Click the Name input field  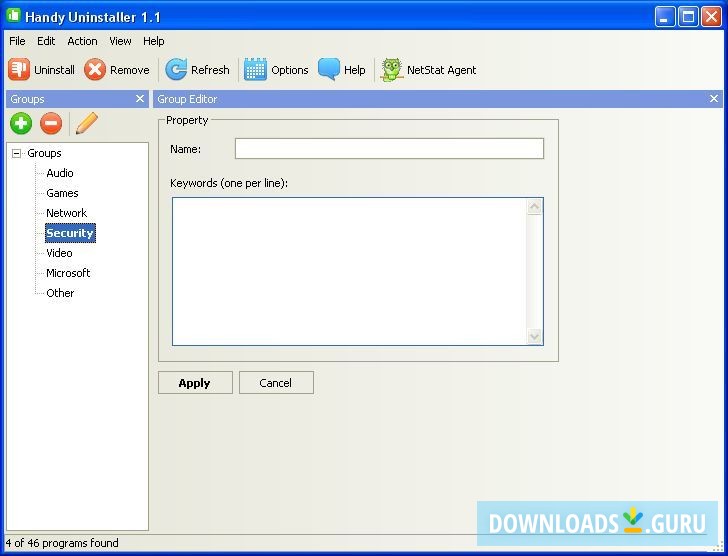(x=389, y=149)
